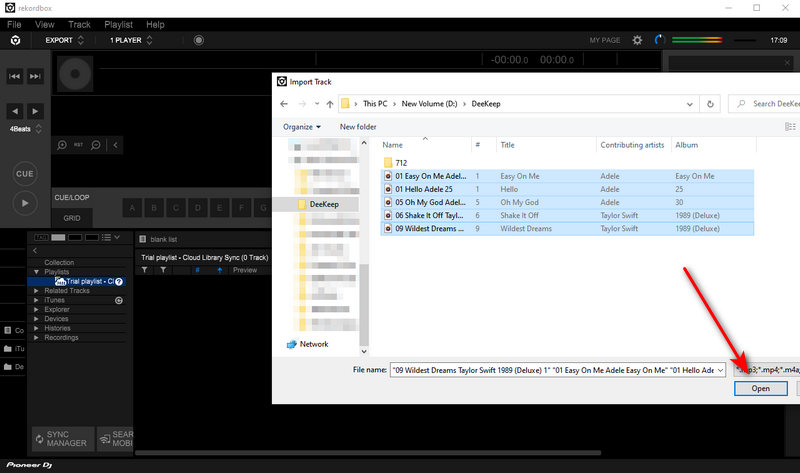Go up one folder level in dialog
Screen dimensions: 800x473
pos(330,104)
